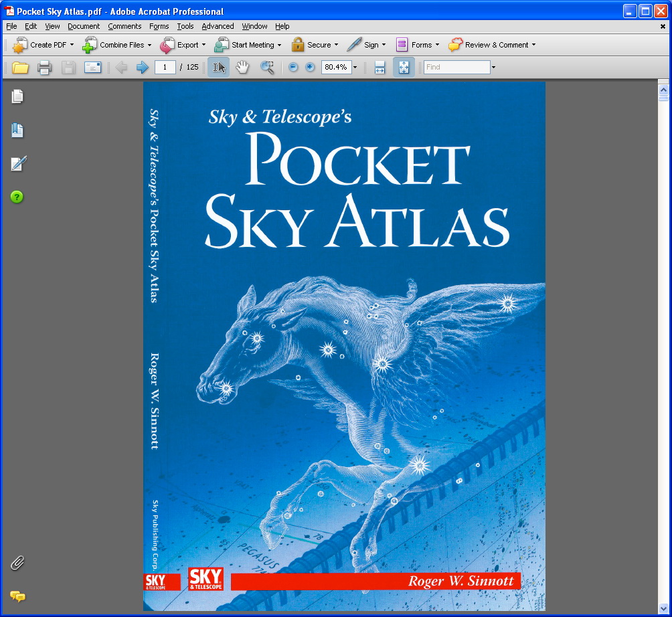Open the Advanced menu

tap(218, 26)
